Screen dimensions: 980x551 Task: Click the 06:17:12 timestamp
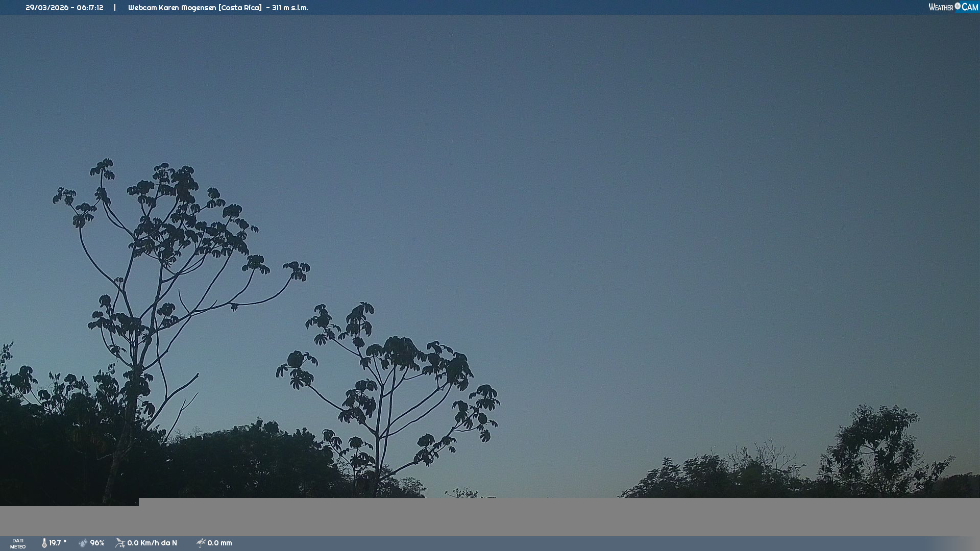90,8
